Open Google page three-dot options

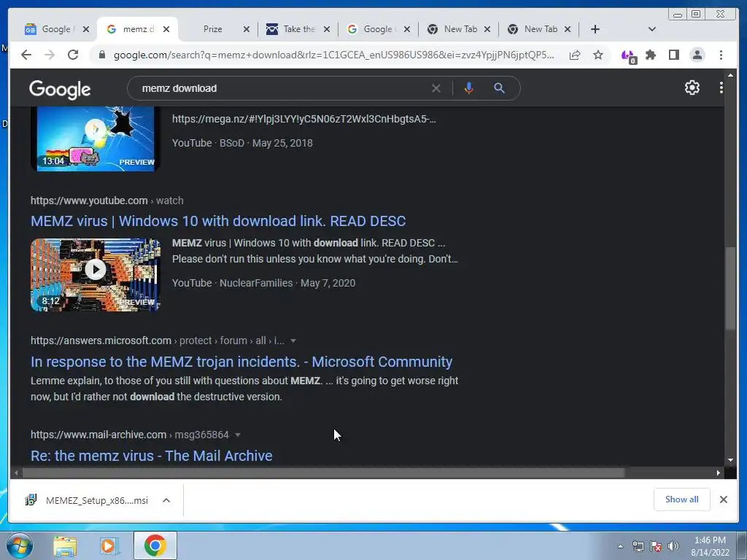point(721,87)
